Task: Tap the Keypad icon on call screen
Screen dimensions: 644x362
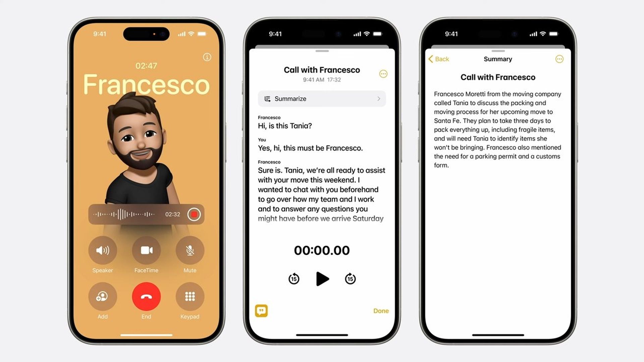Action: (x=190, y=297)
